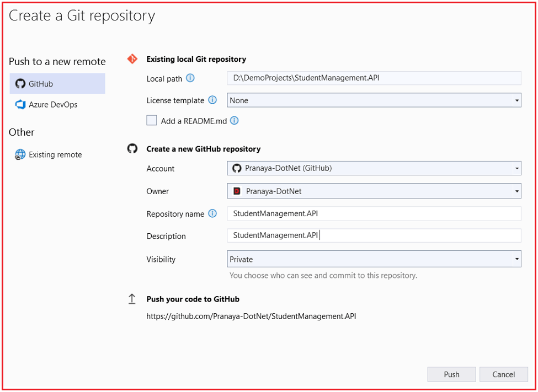Enable the Add a README.md checkbox

(x=151, y=120)
